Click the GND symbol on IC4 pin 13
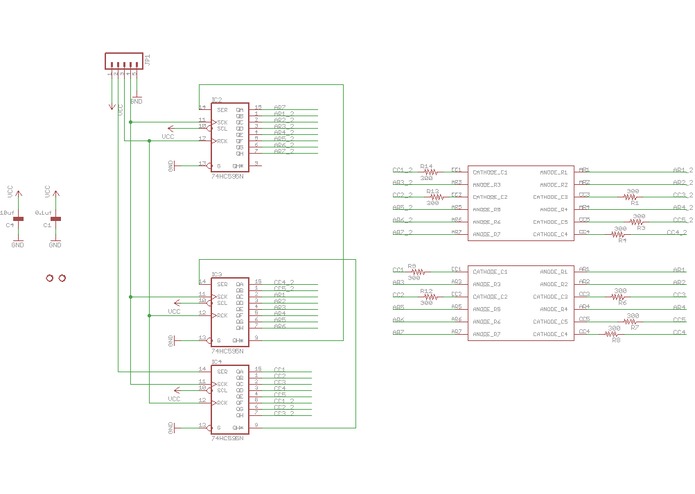The width and height of the screenshot is (695, 494). pyautogui.click(x=172, y=428)
